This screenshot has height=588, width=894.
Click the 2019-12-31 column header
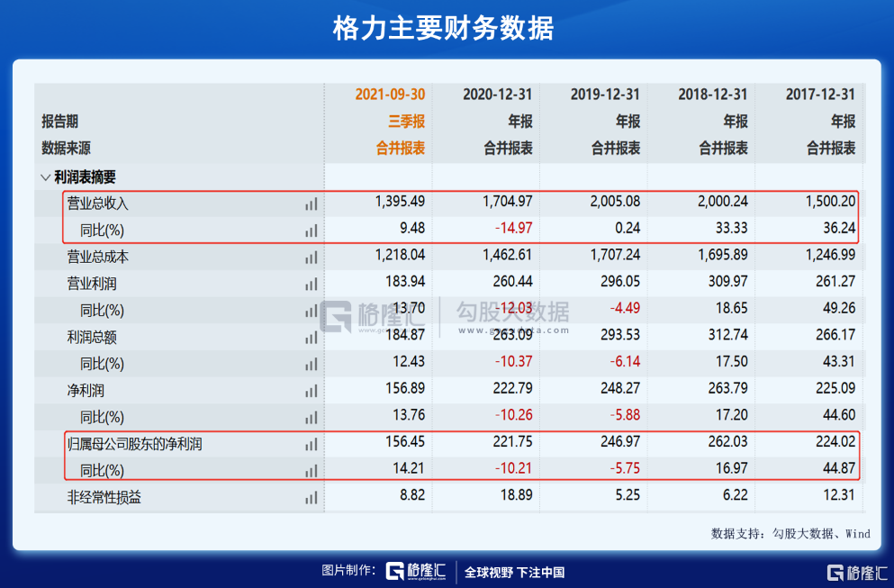pyautogui.click(x=605, y=95)
